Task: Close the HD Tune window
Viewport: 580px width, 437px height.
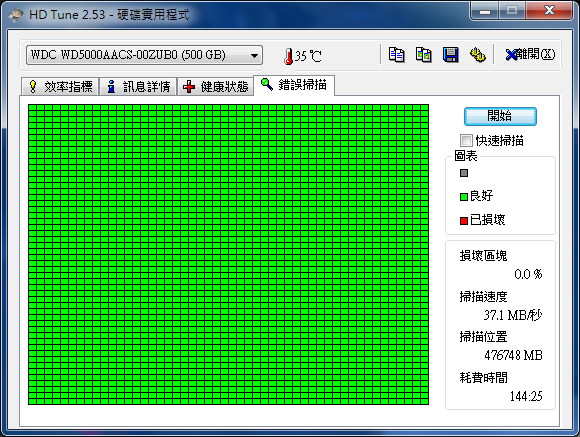Action: click(x=549, y=10)
